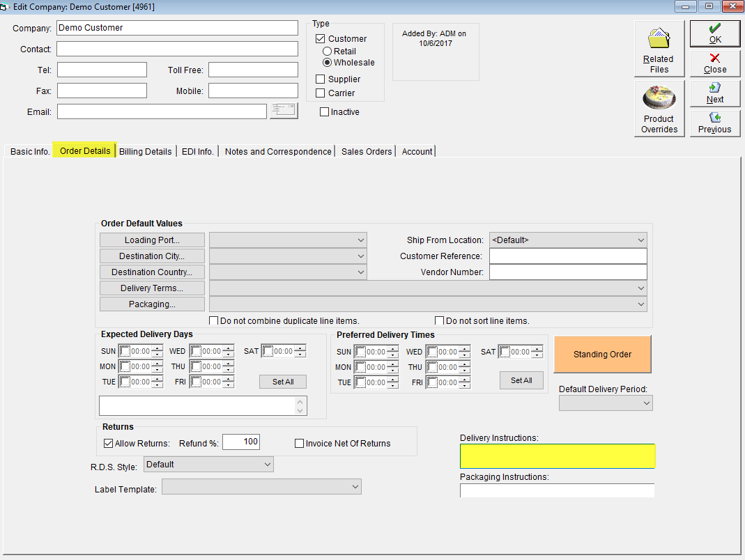Mark company as Inactive

click(x=325, y=112)
